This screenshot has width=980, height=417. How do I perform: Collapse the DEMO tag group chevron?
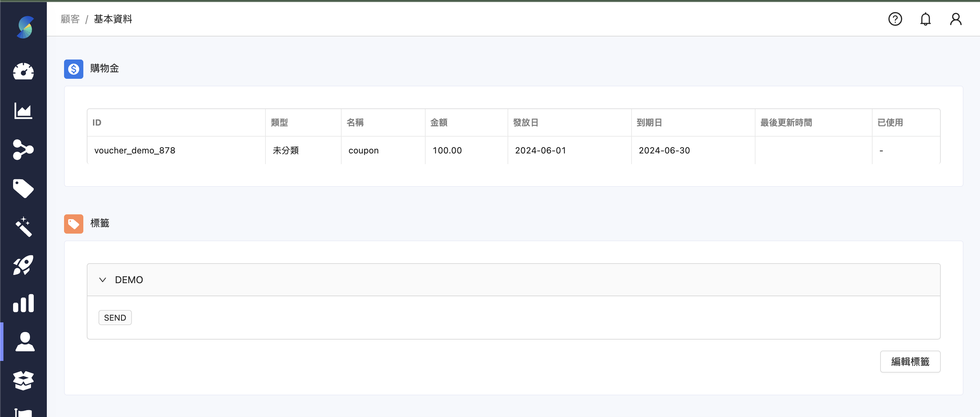tap(102, 280)
